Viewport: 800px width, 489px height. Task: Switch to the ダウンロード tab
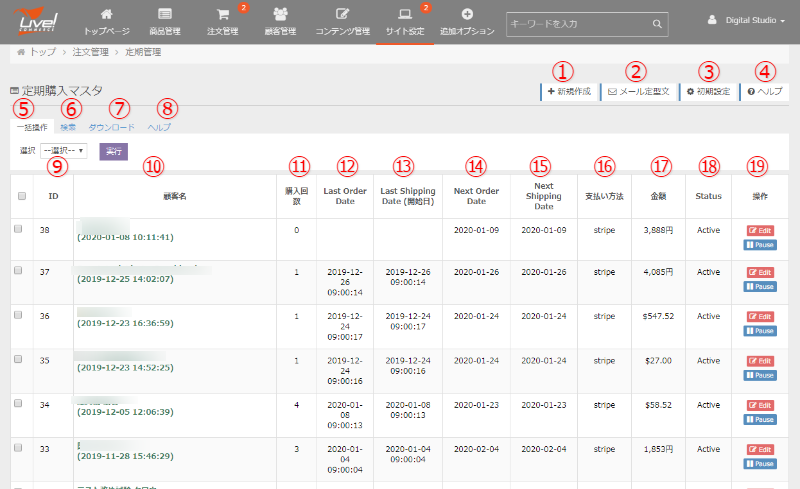[x=111, y=128]
